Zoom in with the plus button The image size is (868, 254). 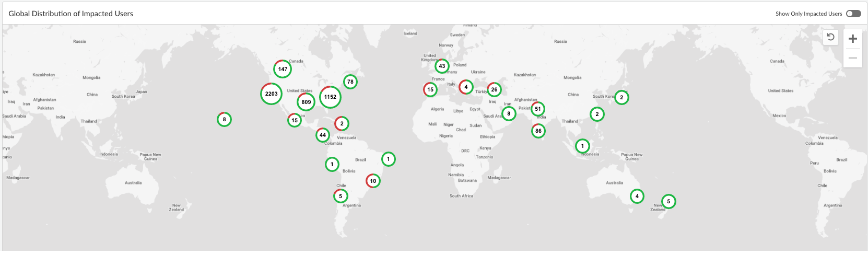[852, 39]
